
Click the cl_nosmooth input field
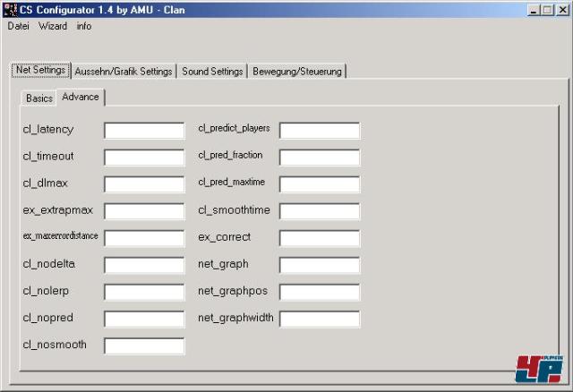point(144,346)
